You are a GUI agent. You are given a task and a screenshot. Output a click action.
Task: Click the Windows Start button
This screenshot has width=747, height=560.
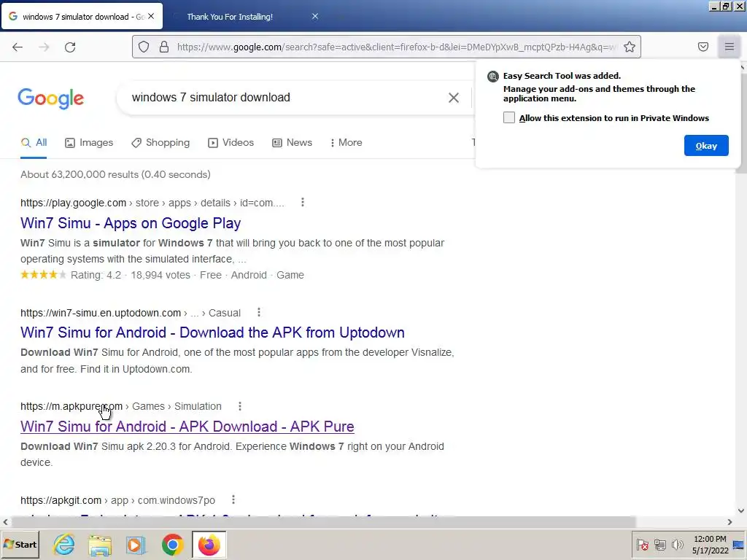pos(20,544)
